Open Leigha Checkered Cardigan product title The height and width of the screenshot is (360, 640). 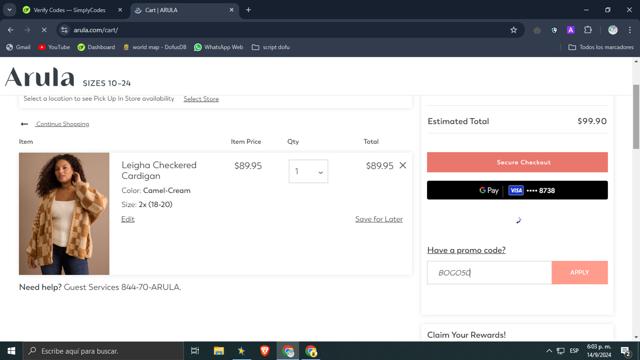pos(159,170)
